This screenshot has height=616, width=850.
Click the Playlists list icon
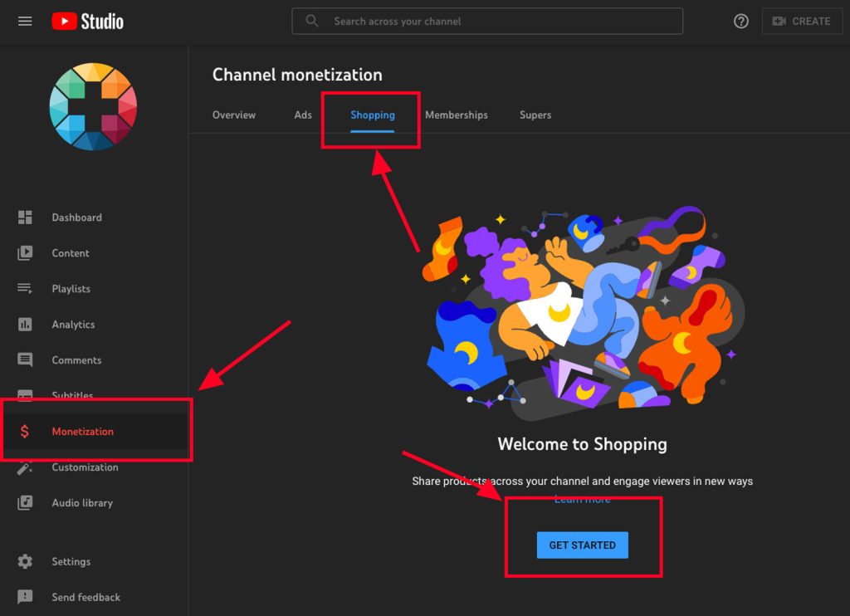[25, 288]
